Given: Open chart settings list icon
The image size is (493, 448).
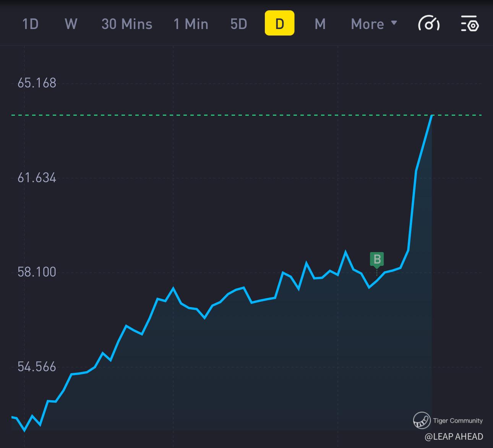Looking at the screenshot, I should [x=470, y=24].
